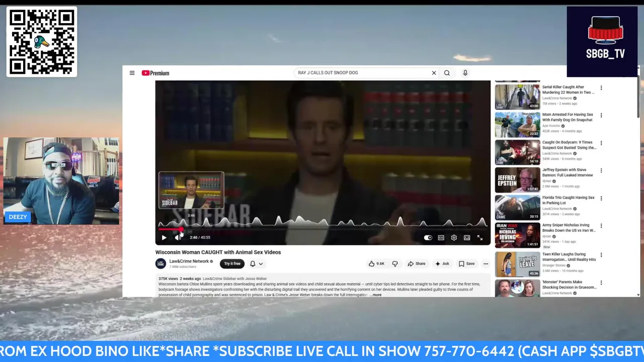The width and height of the screenshot is (644, 362).
Task: Open options for the 'Monster' Parents video
Action: pos(601,283)
